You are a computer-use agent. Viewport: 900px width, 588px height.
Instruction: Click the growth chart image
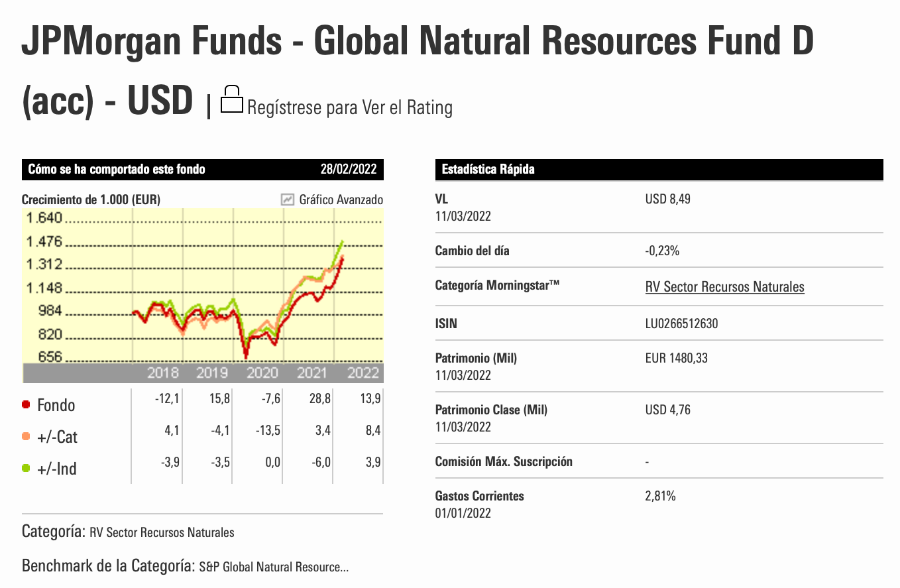click(x=203, y=296)
